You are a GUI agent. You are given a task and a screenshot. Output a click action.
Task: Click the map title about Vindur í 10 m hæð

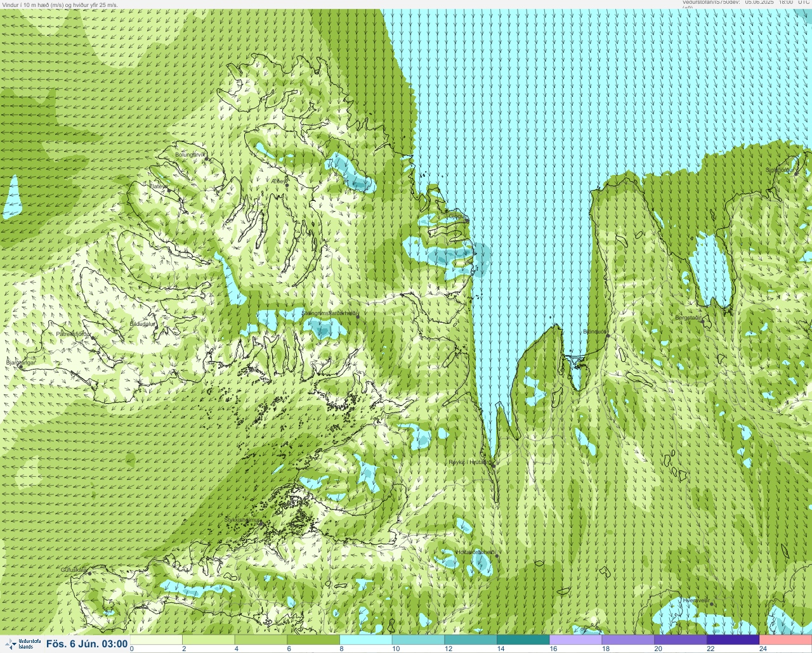pyautogui.click(x=60, y=4)
